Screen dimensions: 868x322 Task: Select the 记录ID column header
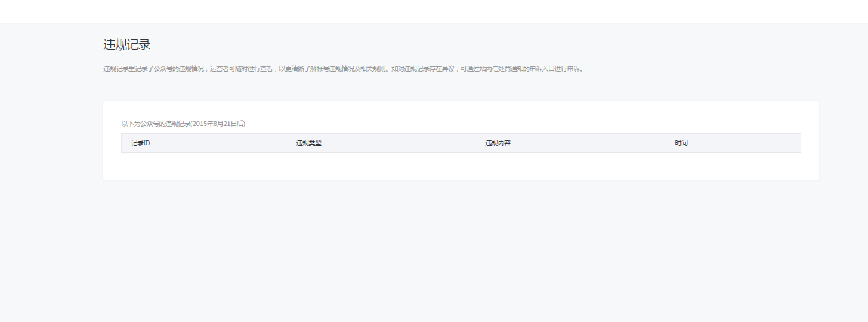coord(140,143)
